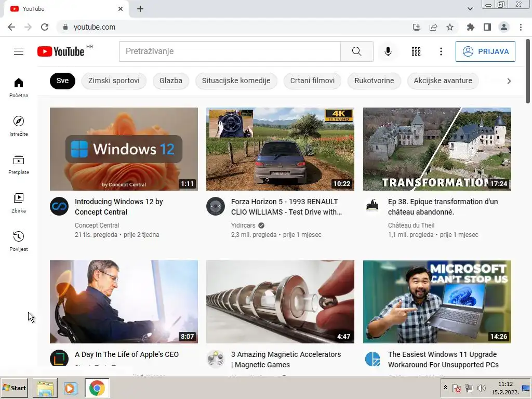
Task: Open Introducing Windows 12 video title
Action: pyautogui.click(x=119, y=207)
